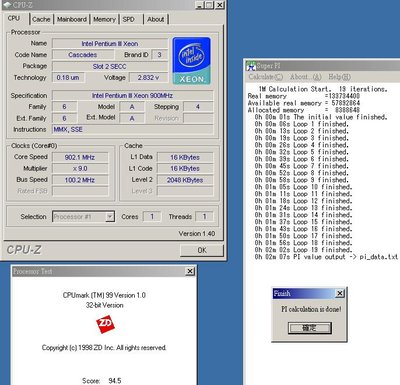Click the OK button in CPU-Z

tap(202, 250)
